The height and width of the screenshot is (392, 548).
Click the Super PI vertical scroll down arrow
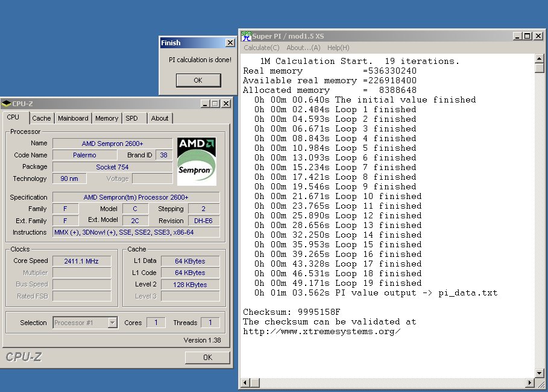coord(540,373)
